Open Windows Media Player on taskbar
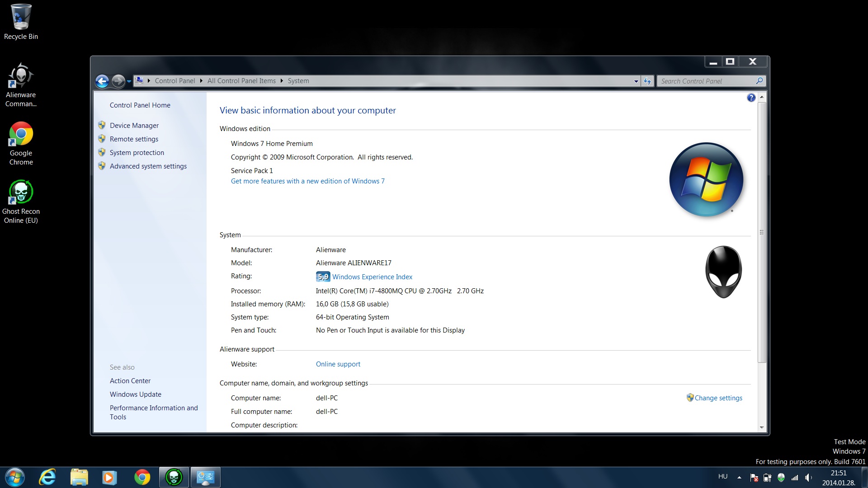 pos(109,477)
